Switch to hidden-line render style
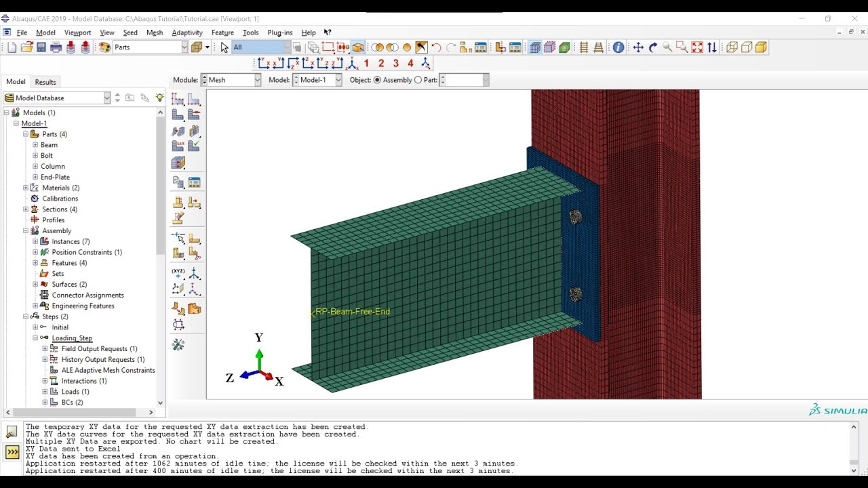The image size is (868, 488). pyautogui.click(x=747, y=47)
